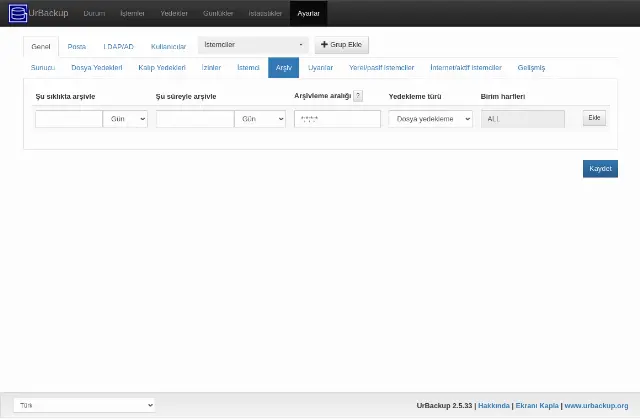This screenshot has height=420, width=640.
Task: Open the archive duration Gün unit dropdown
Action: pos(260,119)
